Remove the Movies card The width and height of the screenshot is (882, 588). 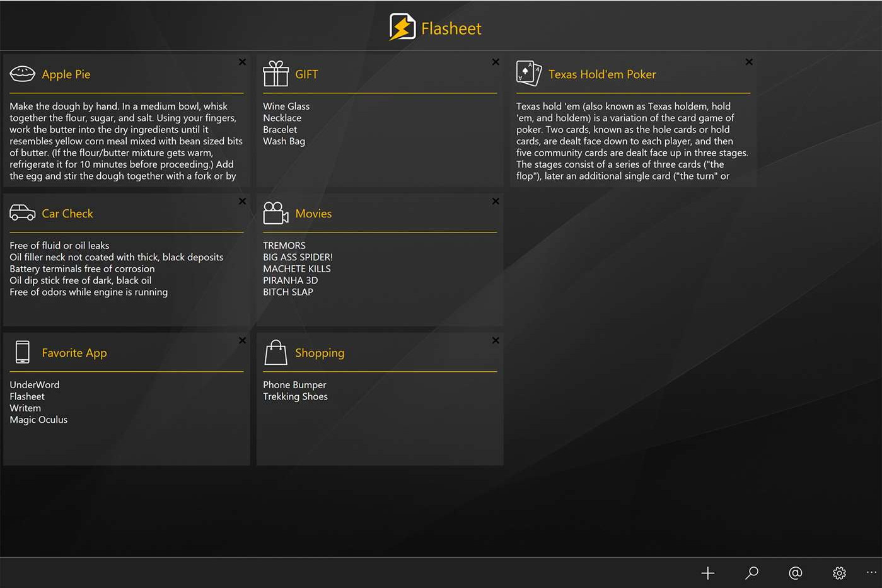tap(496, 201)
